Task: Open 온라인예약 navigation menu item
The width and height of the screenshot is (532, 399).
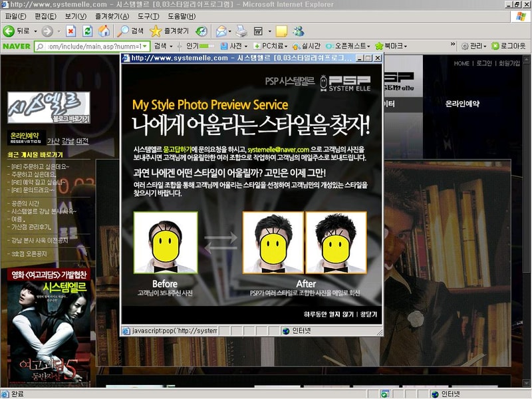Action: [x=462, y=104]
